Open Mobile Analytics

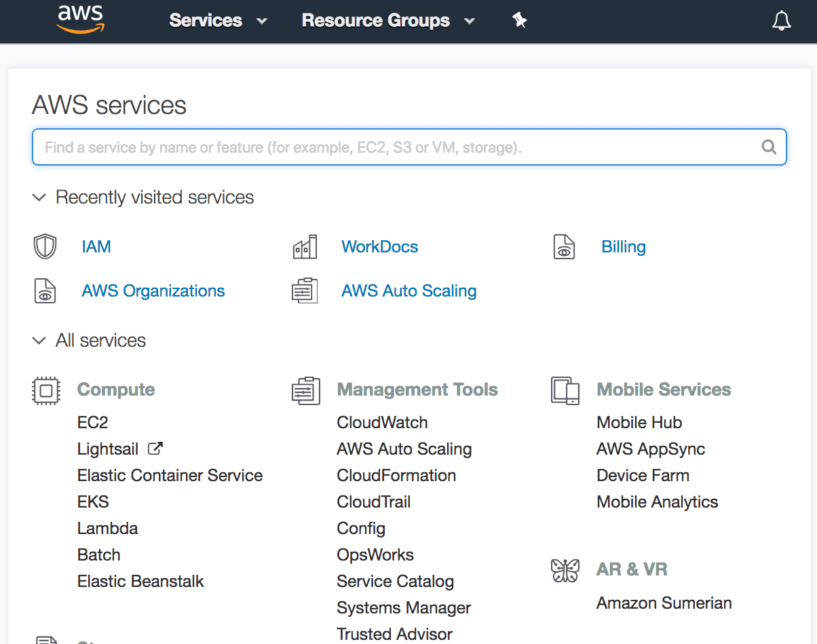[x=658, y=502]
